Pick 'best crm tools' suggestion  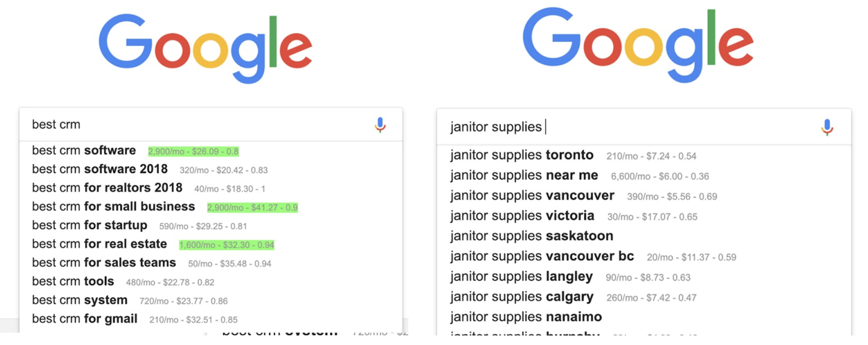coord(73,281)
